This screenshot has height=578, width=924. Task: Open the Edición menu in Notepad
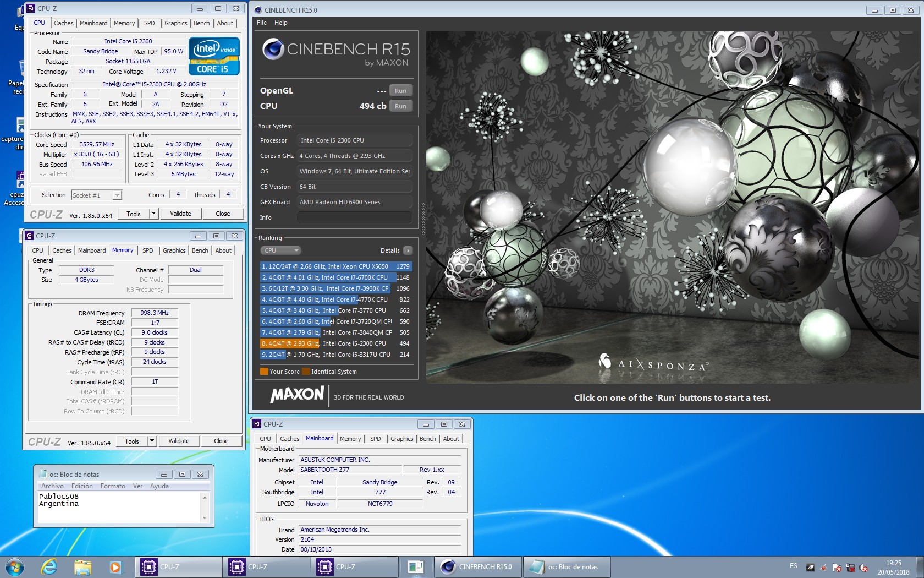pyautogui.click(x=82, y=486)
